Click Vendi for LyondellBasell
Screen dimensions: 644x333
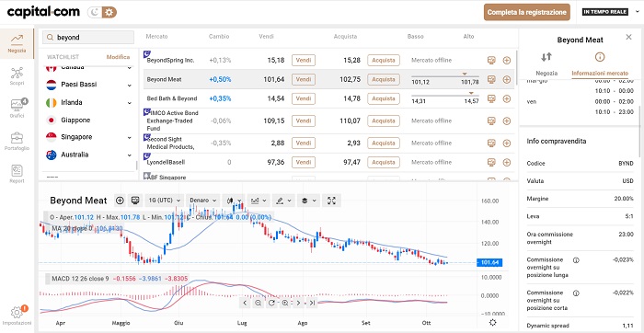coord(303,162)
